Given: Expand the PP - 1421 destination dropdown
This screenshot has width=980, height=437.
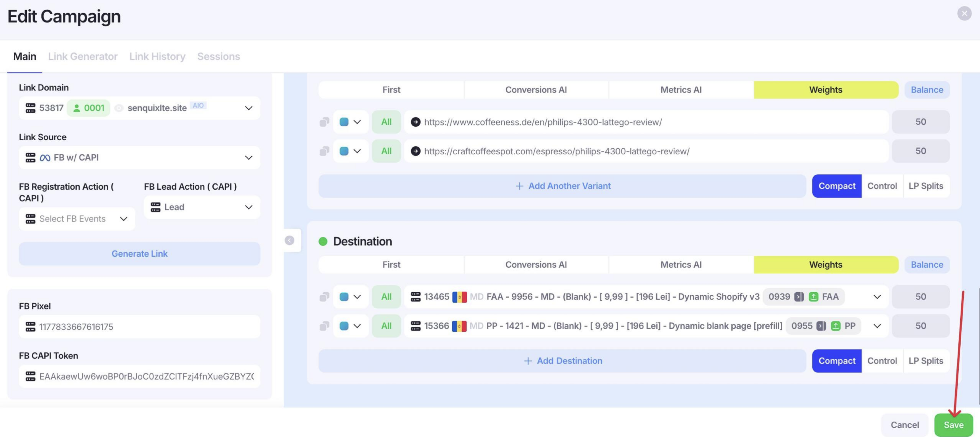Looking at the screenshot, I should click(x=877, y=326).
